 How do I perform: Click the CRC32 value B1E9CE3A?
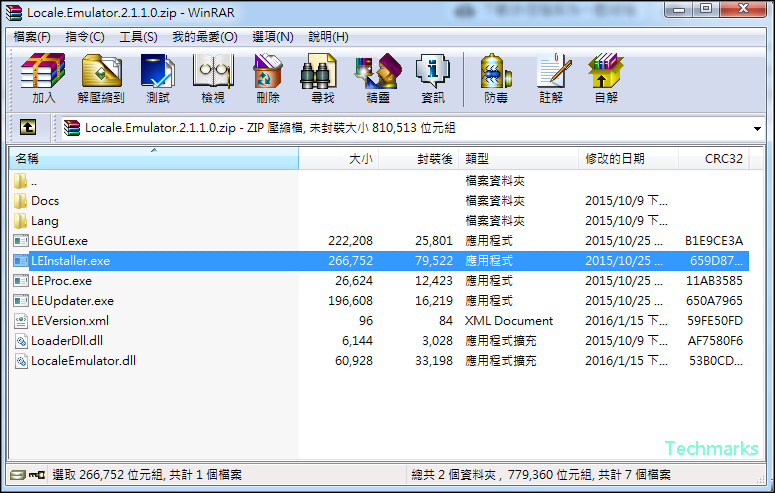714,241
